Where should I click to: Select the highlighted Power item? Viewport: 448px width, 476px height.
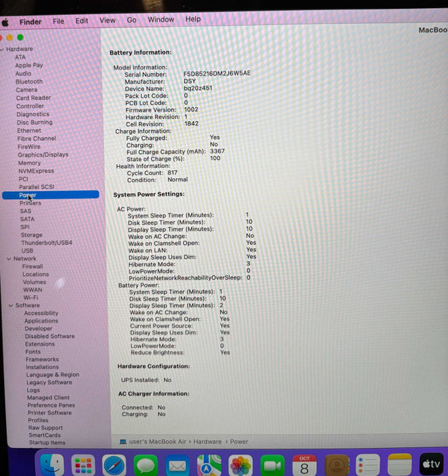(x=50, y=195)
